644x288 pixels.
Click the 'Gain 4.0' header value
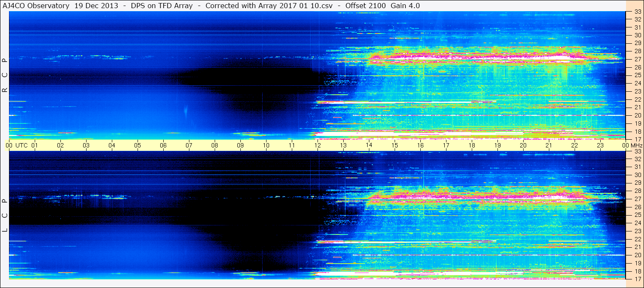pyautogui.click(x=406, y=6)
